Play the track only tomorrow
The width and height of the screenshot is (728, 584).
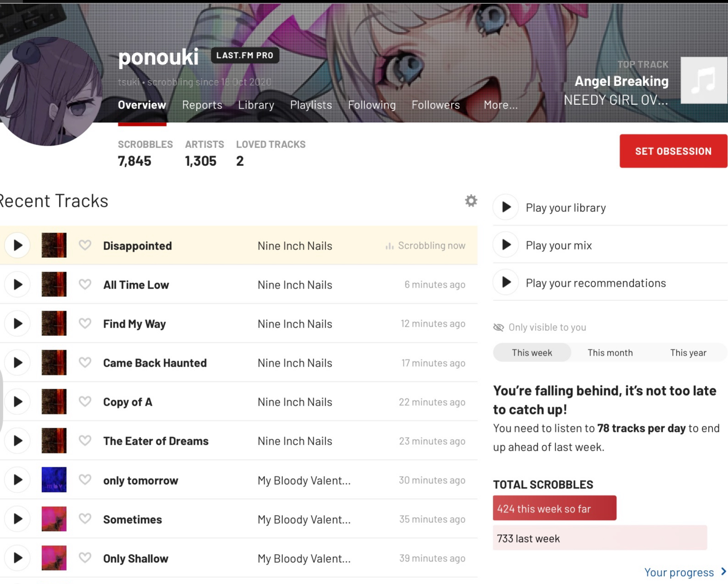[17, 480]
